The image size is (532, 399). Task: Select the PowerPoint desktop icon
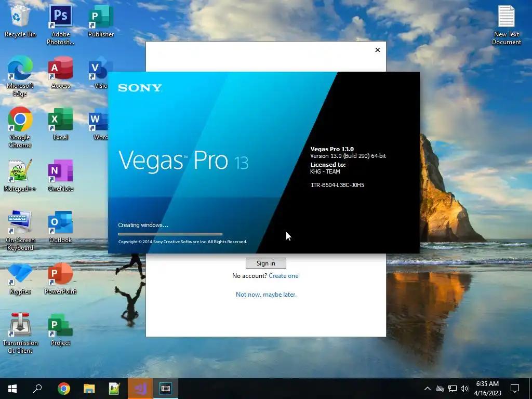tap(60, 278)
